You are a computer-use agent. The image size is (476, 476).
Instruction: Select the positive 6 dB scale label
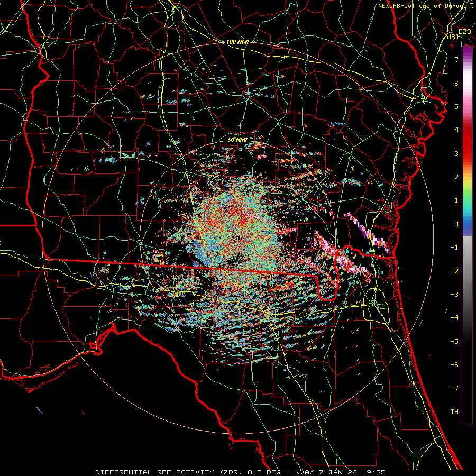point(456,83)
